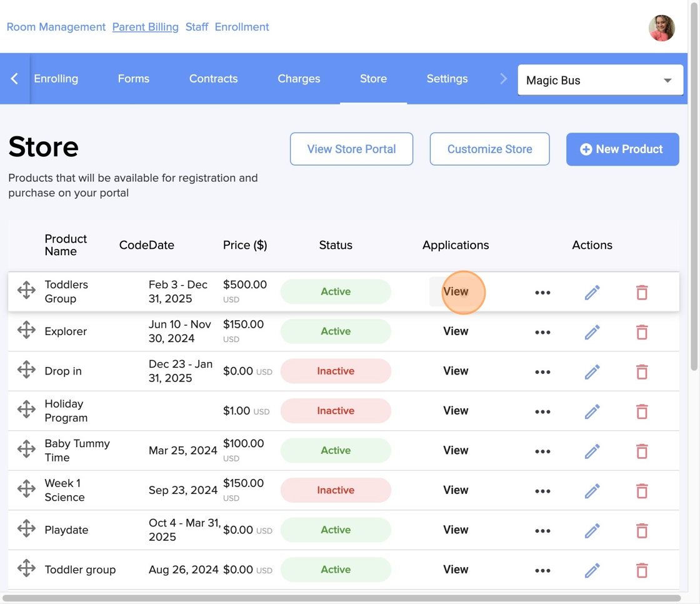Open Staff link
Viewport: 700px width, 604px height.
(x=197, y=27)
